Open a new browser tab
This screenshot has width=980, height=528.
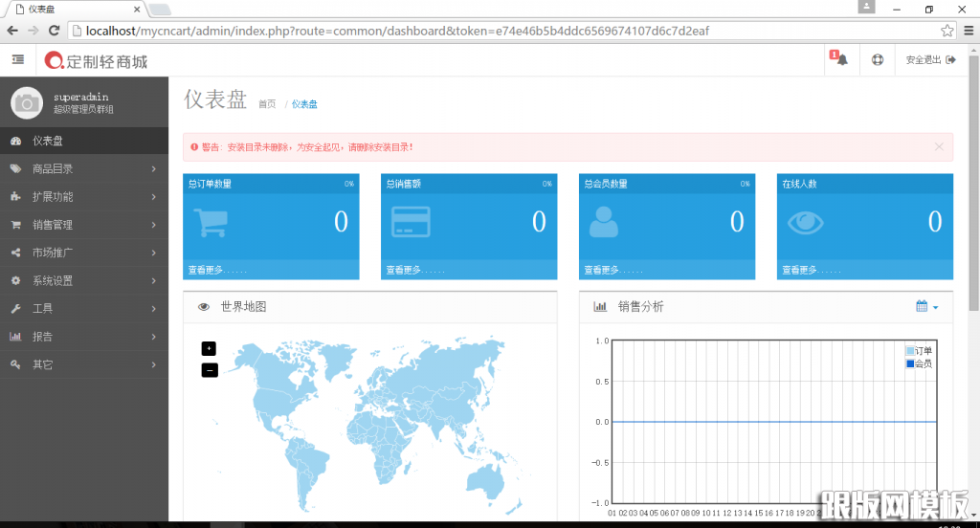[160, 10]
